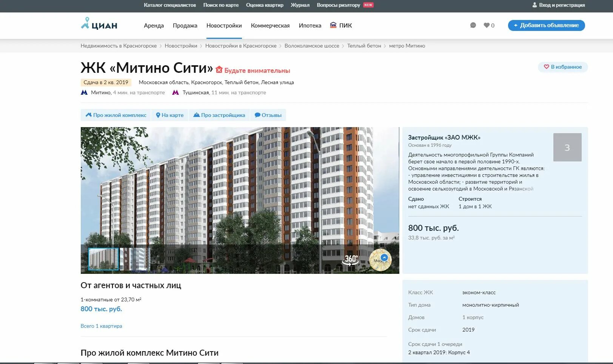Click the 800 тыс. руб. apartment price link
Screen dimensions: 613x364
(101, 309)
